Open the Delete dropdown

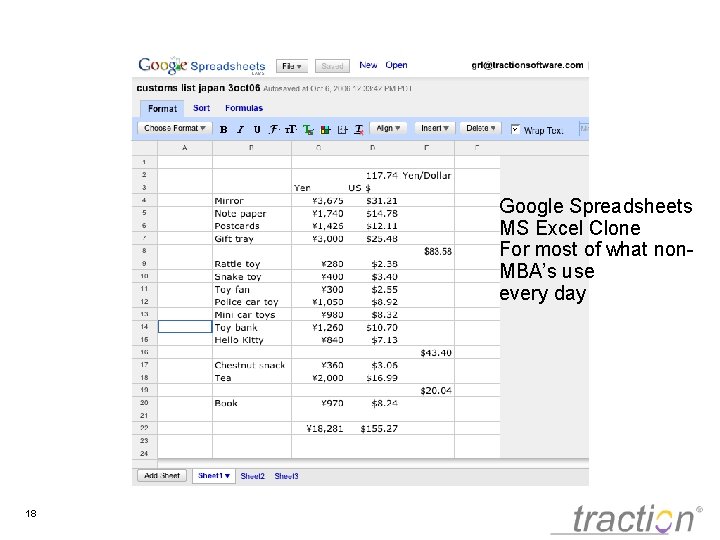click(x=480, y=128)
